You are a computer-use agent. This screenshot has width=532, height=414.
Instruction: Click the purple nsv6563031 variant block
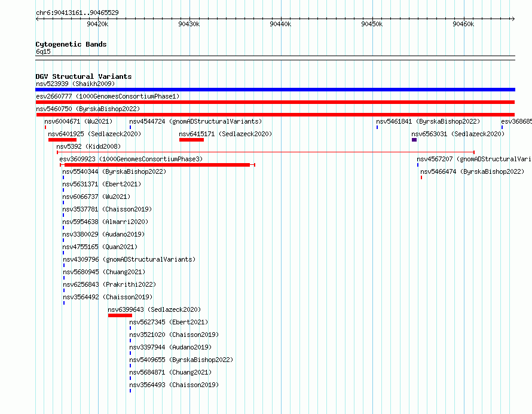click(x=414, y=140)
